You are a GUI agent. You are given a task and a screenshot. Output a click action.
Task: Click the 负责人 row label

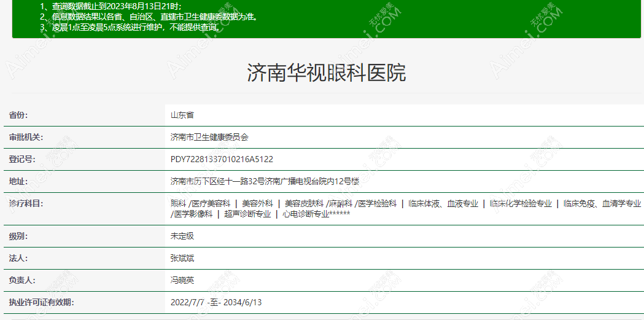coord(22,281)
